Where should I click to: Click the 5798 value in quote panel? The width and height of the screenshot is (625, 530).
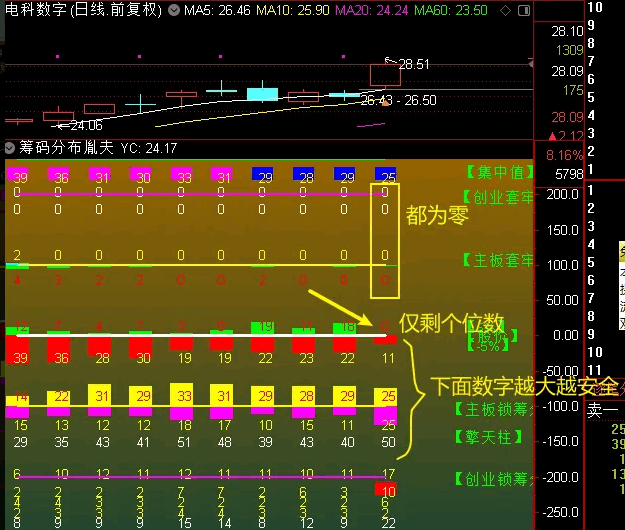(569, 174)
